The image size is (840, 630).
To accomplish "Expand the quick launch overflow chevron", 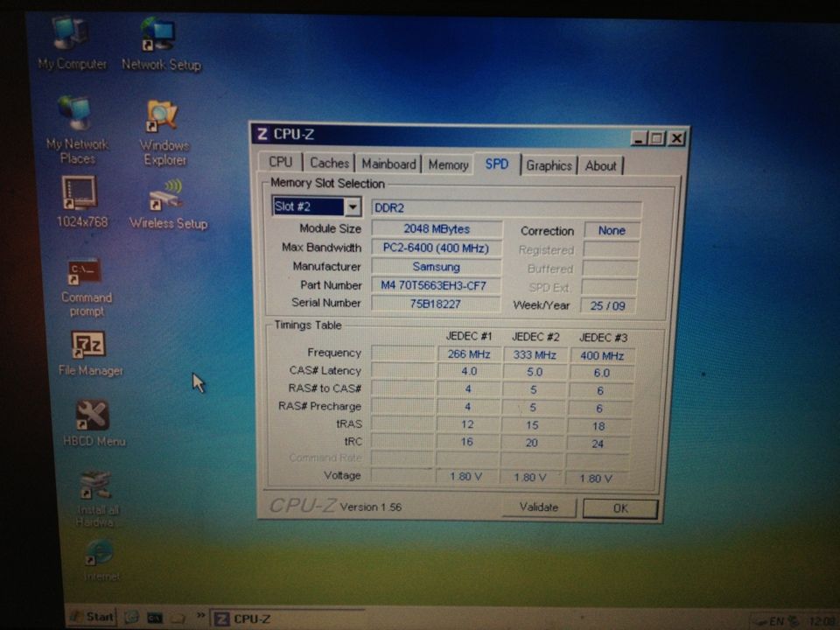I will [x=200, y=615].
